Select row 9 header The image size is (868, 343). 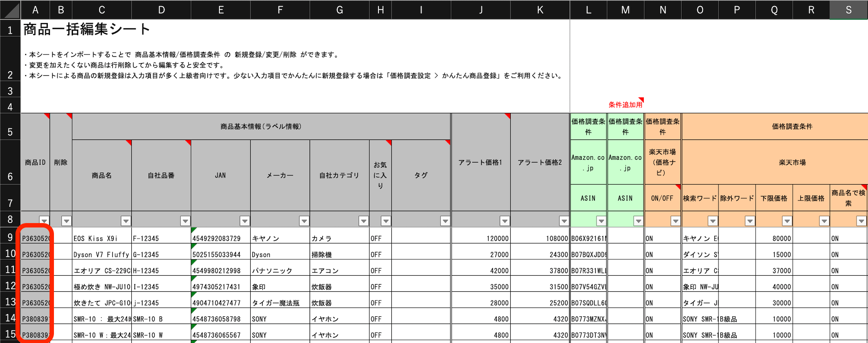10,237
